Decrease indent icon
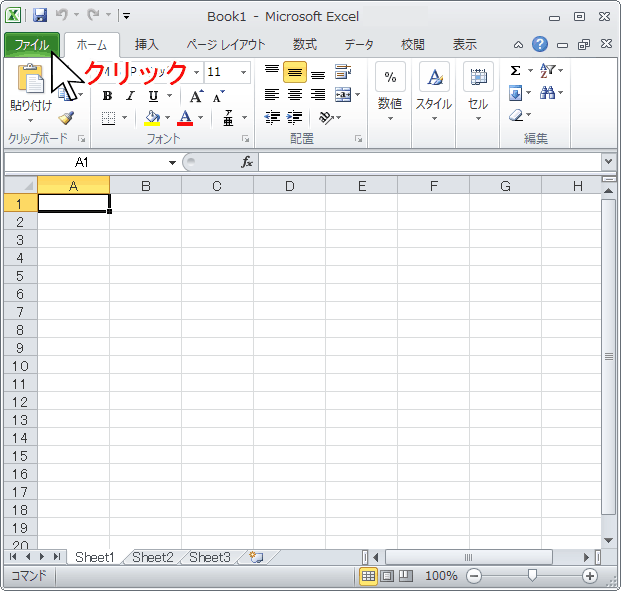The height and width of the screenshot is (591, 621). point(272,118)
